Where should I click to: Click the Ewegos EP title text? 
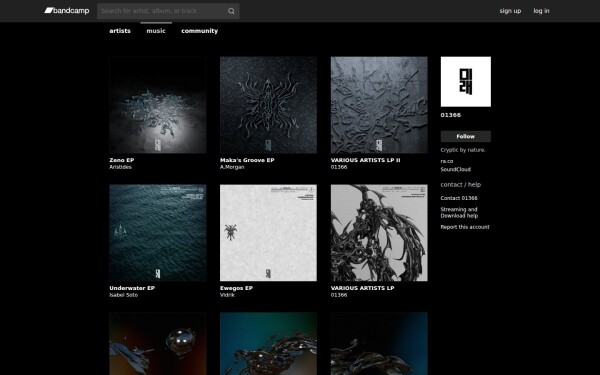236,288
